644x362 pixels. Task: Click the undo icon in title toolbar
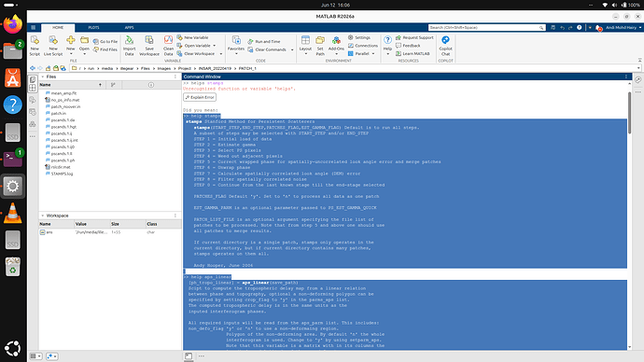coord(562,27)
